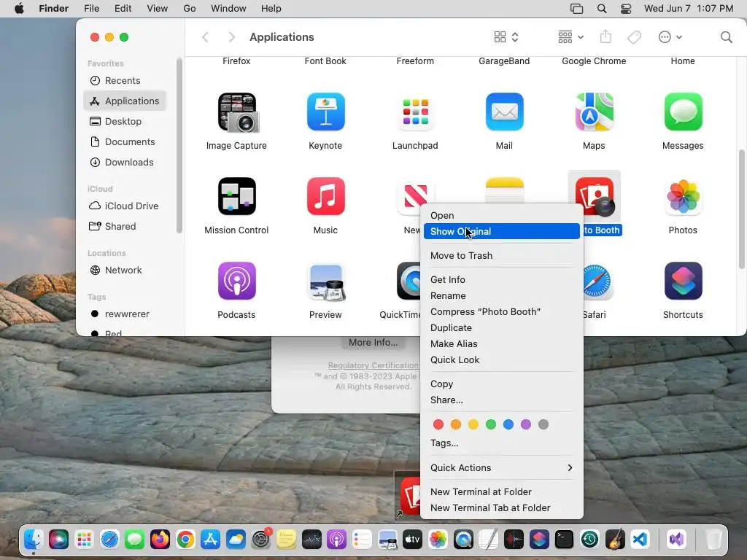Viewport: 747px width, 560px height.
Task: Open Terminal from the Dock
Action: [x=564, y=540]
